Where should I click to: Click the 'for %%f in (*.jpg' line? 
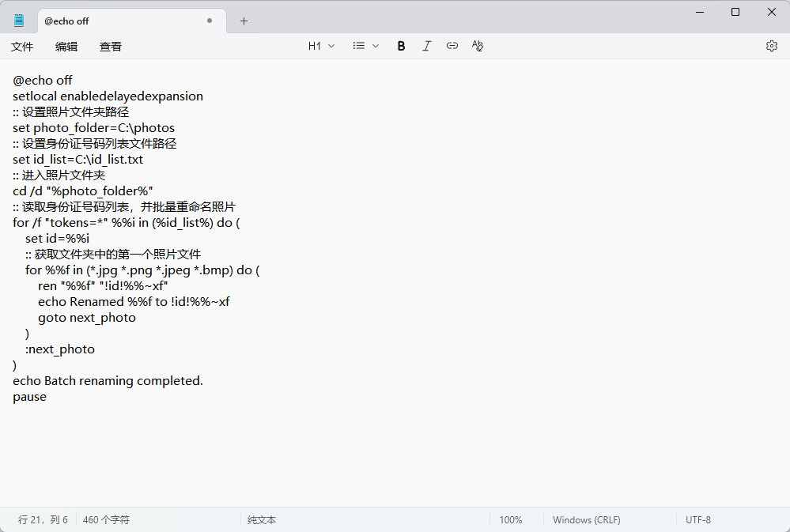pyautogui.click(x=142, y=270)
